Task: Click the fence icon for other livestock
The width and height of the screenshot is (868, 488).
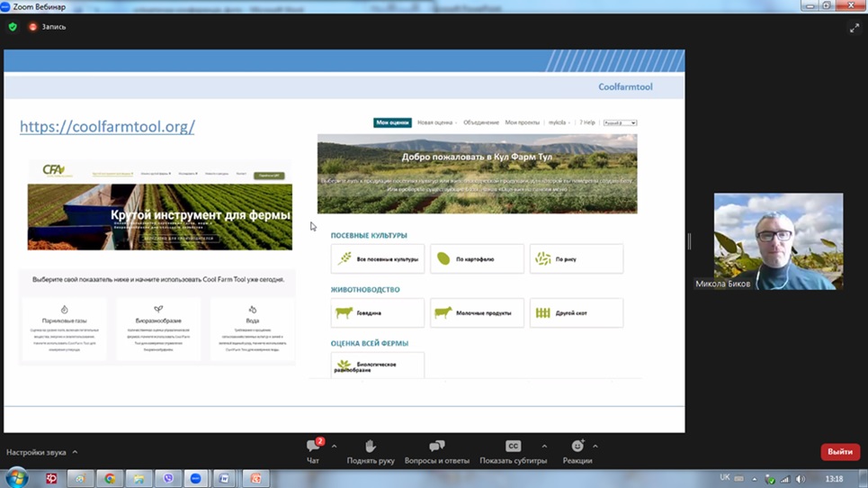Action: point(543,313)
